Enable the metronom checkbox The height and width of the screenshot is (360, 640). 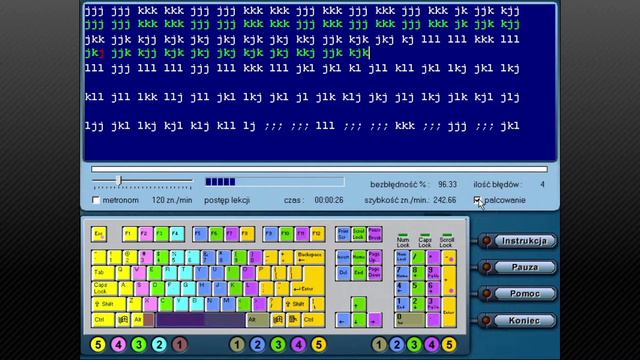96,200
